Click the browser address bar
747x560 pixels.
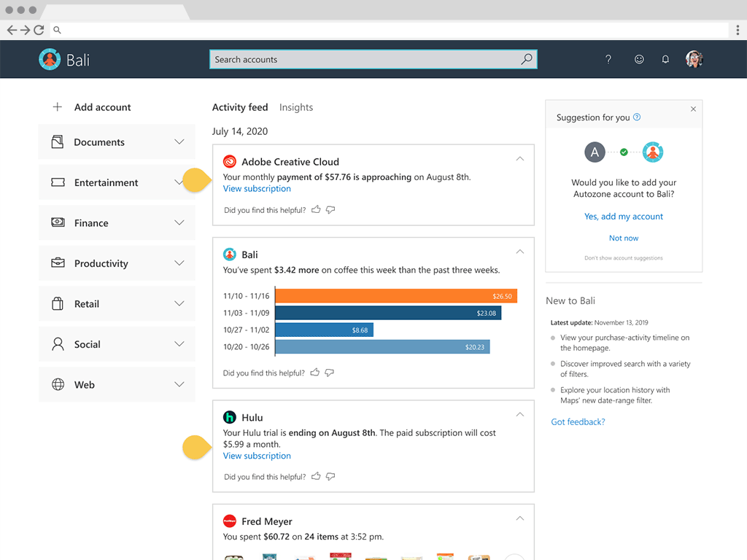389,30
